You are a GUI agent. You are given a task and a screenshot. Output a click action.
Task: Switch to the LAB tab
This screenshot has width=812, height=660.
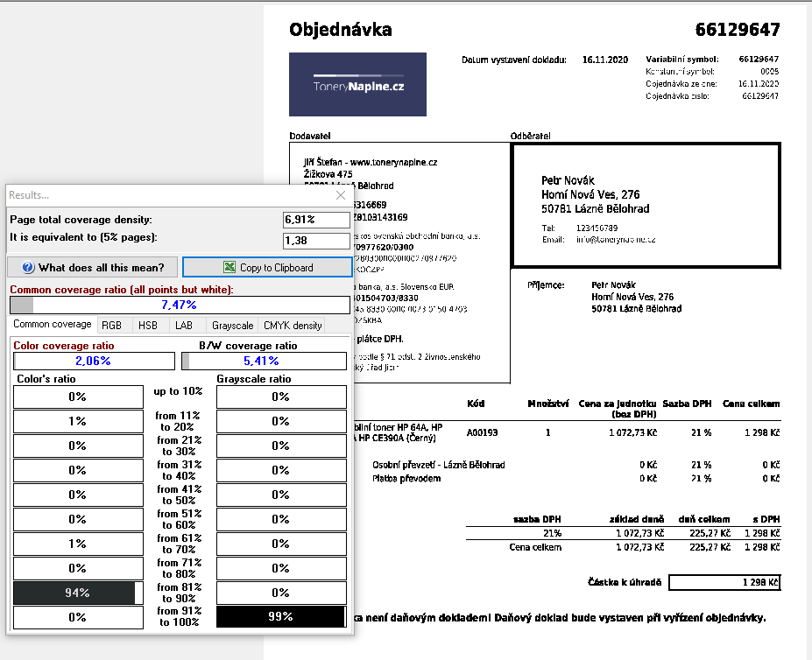183,325
